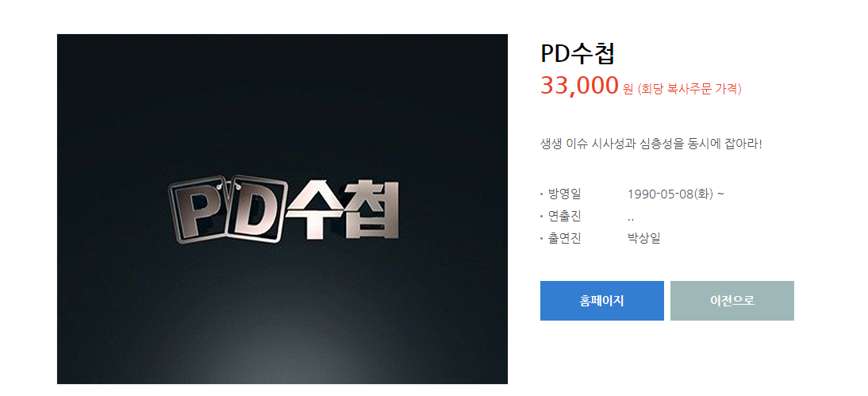Screen dimensions: 868x396
Task: Click the bullet before 방영일
Action: [x=541, y=195]
